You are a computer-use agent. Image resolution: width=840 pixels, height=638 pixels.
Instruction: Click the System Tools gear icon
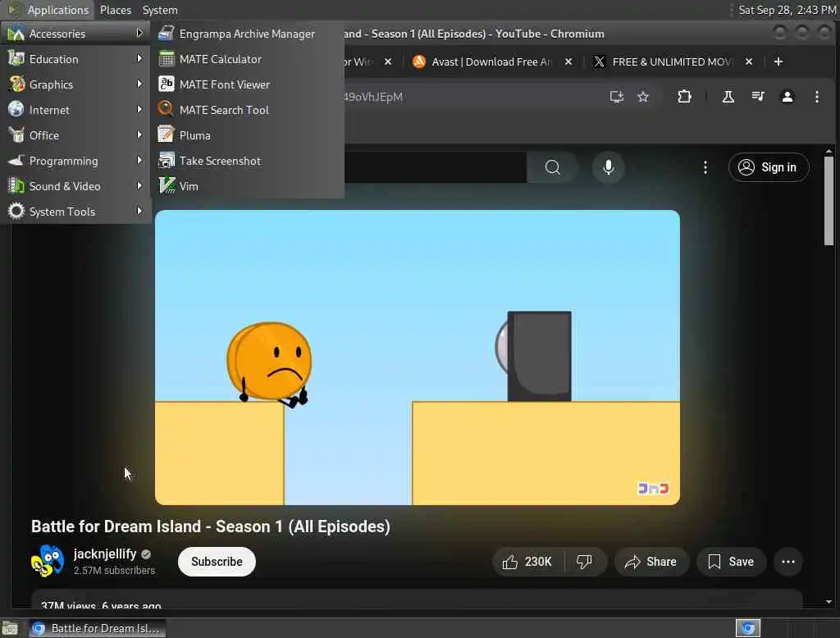point(16,211)
